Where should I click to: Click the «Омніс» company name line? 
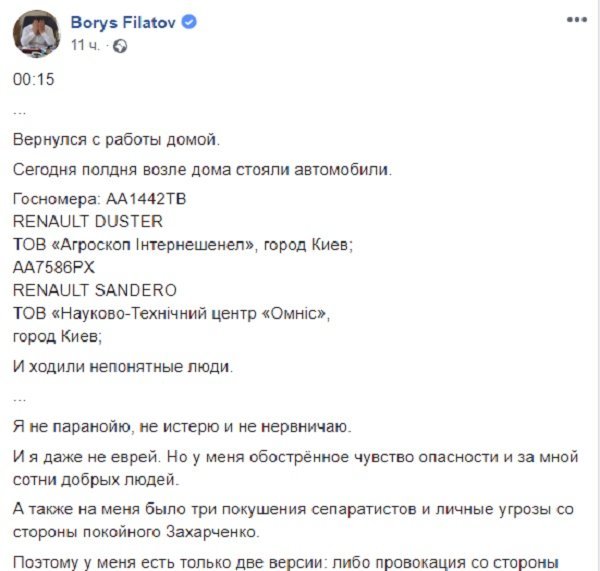click(173, 314)
